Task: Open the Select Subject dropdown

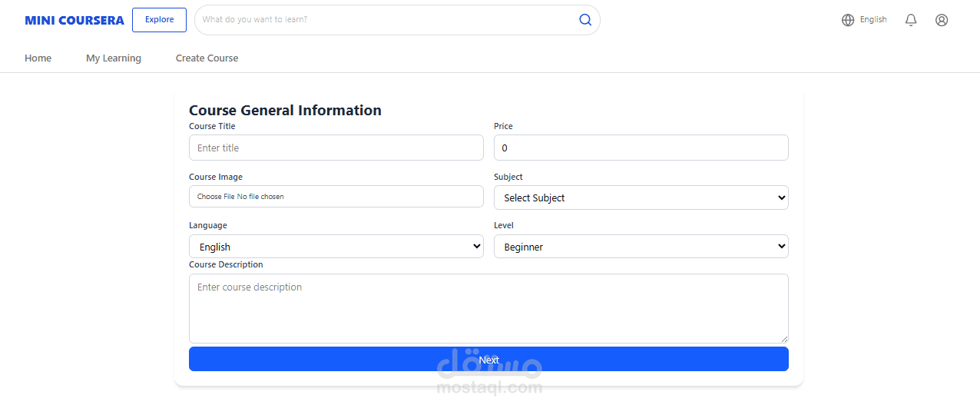Action: [x=641, y=198]
